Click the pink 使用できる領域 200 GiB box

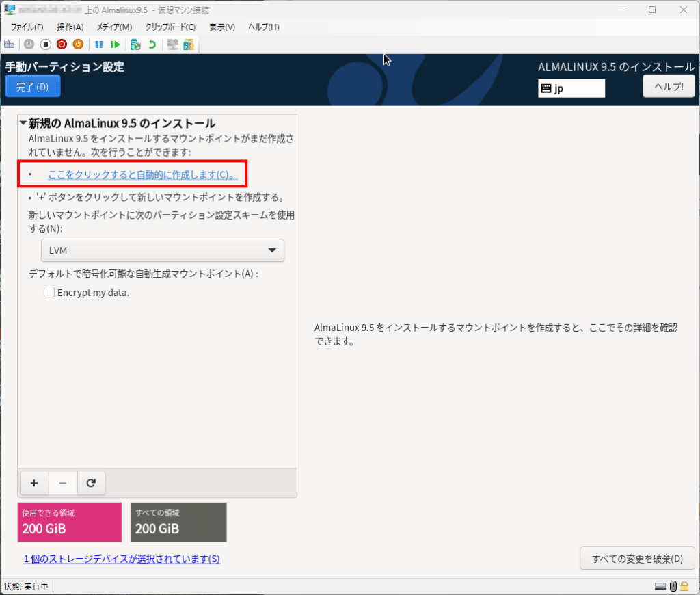pyautogui.click(x=70, y=522)
